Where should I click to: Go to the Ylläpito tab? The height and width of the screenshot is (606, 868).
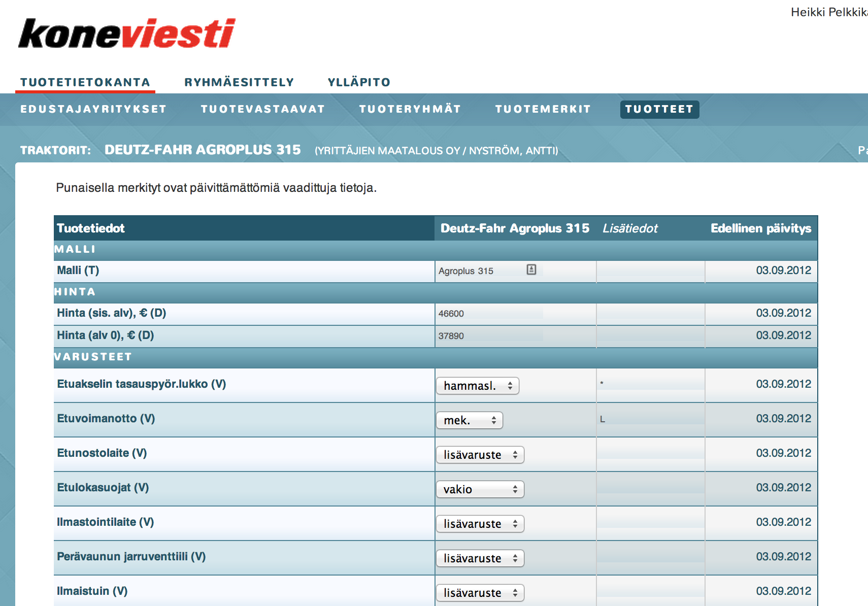359,82
